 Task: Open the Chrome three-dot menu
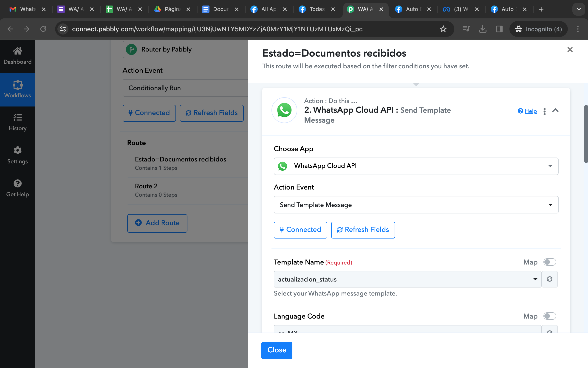(578, 29)
